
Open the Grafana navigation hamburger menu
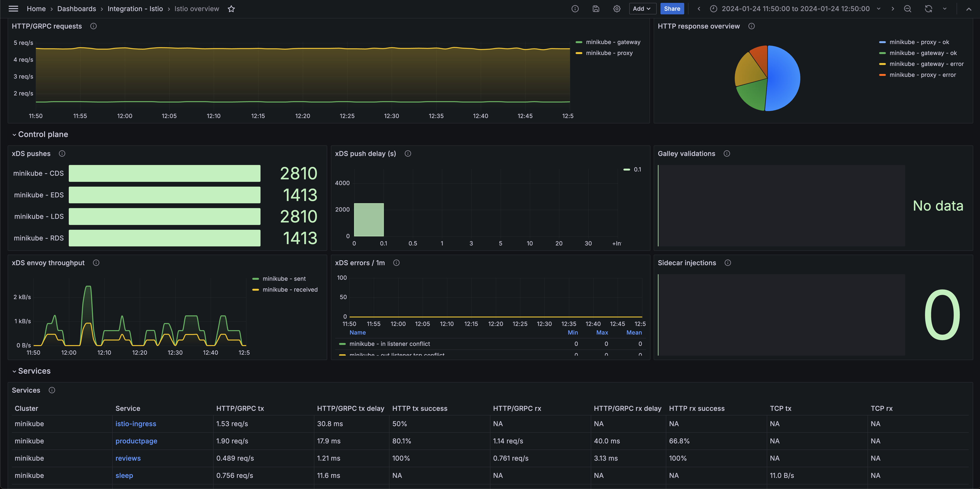(x=13, y=8)
